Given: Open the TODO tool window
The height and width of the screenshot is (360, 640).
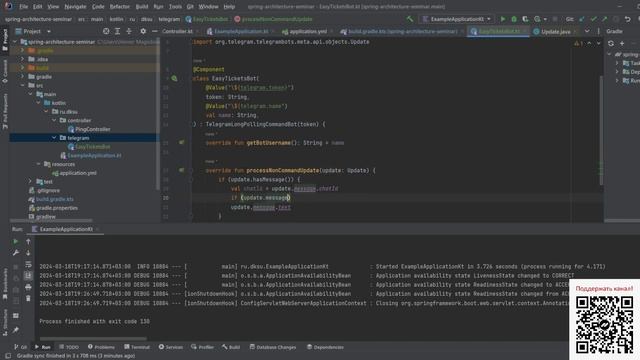Looking at the screenshot, I should (x=69, y=347).
